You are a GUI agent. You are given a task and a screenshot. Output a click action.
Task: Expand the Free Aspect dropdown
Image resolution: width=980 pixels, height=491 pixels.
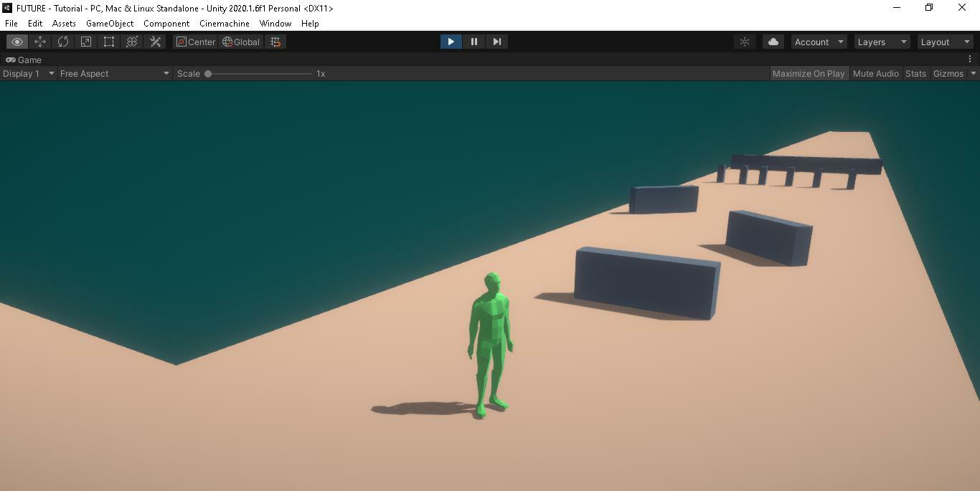pyautogui.click(x=114, y=73)
